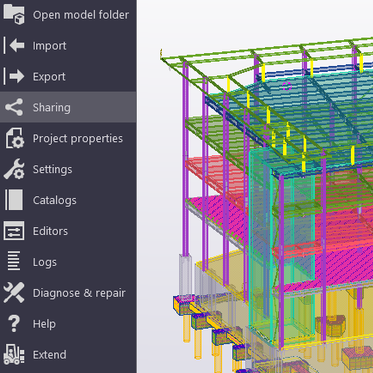Viewport: 373px width, 373px height.
Task: Click the Logs lines icon
Action: click(x=14, y=261)
